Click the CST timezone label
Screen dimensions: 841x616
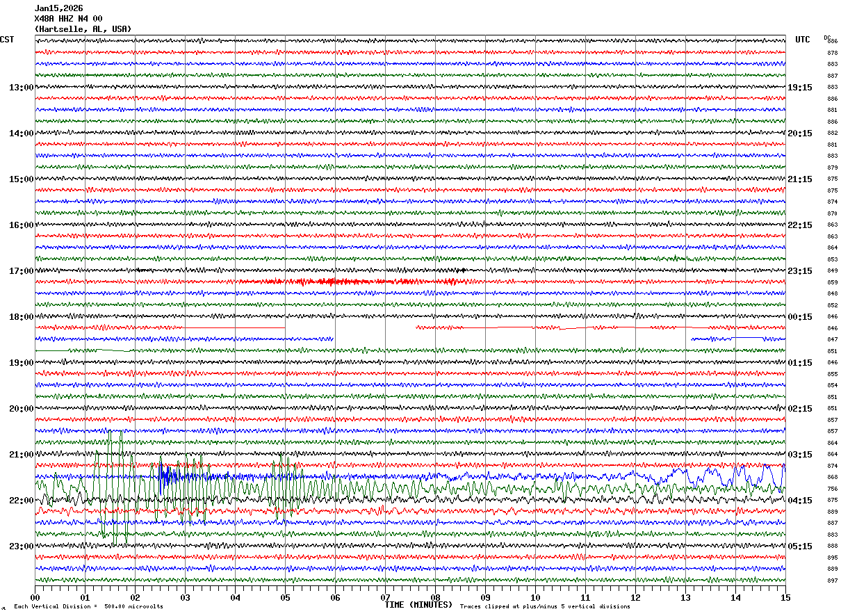[x=7, y=40]
